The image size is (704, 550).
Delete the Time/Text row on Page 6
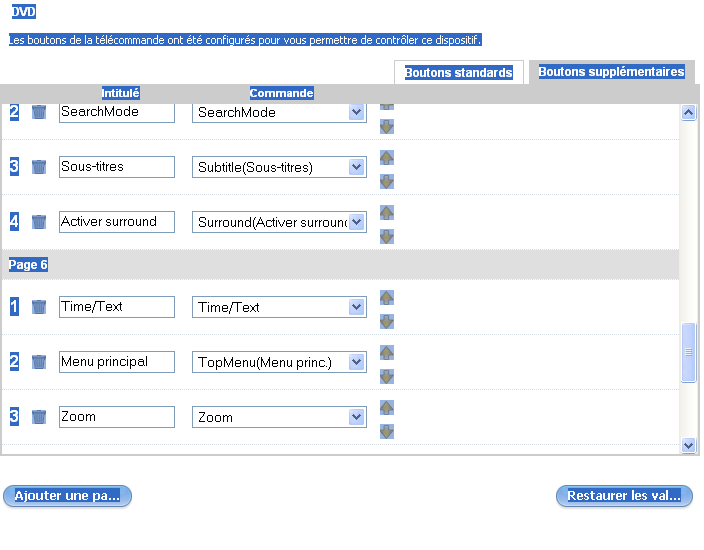(39, 307)
